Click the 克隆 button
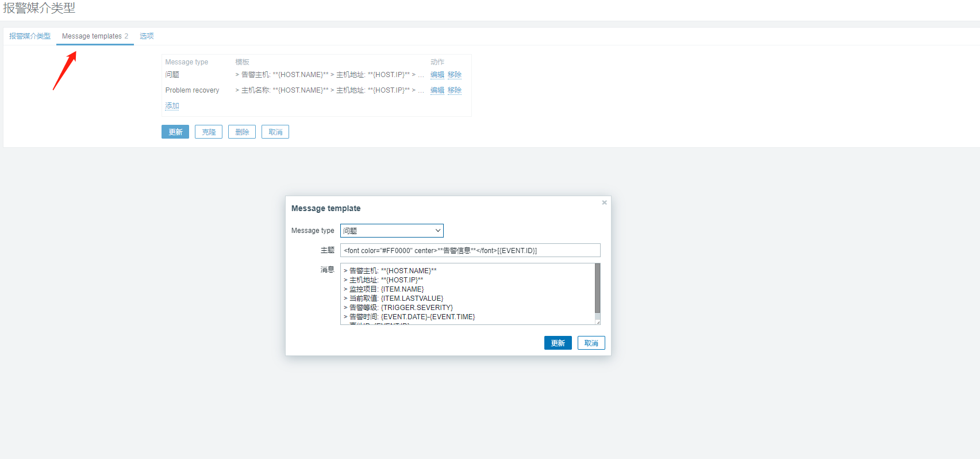 [209, 132]
